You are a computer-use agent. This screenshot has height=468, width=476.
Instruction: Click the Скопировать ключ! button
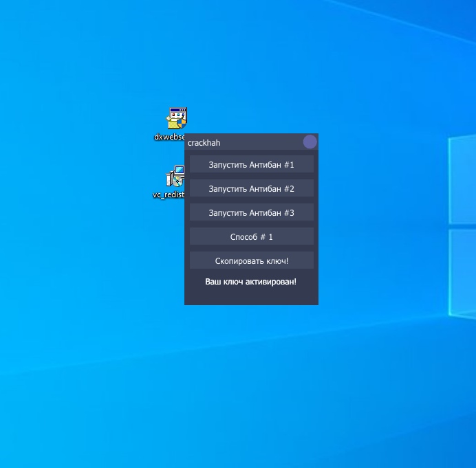(x=251, y=260)
